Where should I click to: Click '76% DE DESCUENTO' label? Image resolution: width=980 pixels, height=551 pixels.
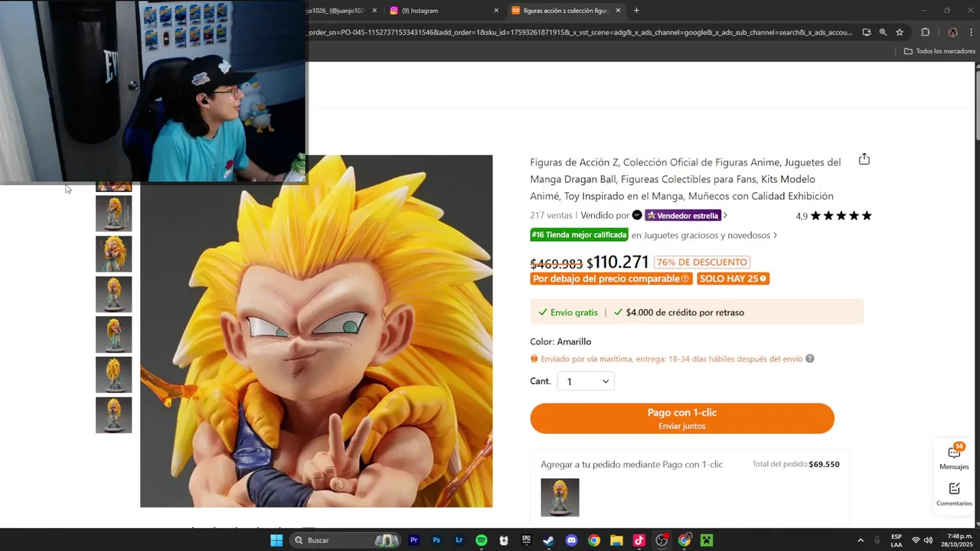pyautogui.click(x=701, y=262)
